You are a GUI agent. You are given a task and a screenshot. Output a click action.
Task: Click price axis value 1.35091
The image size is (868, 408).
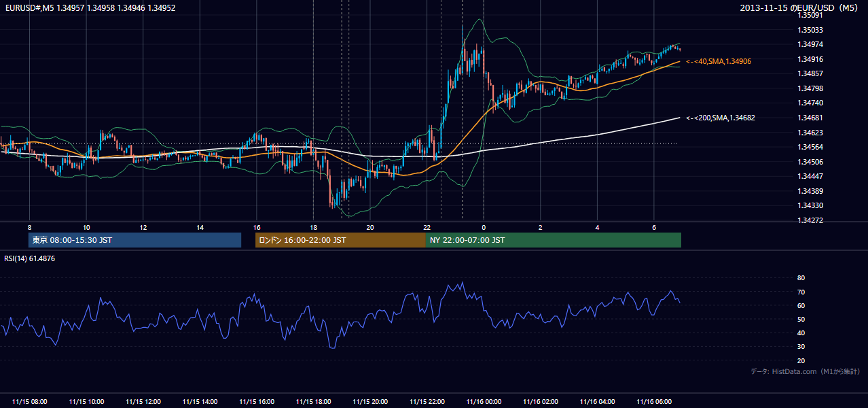(x=810, y=15)
